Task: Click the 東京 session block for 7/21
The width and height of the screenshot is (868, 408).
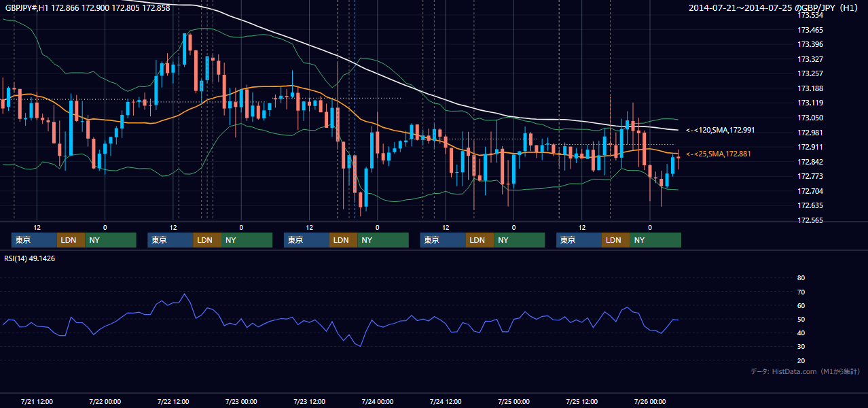Action: [x=34, y=240]
